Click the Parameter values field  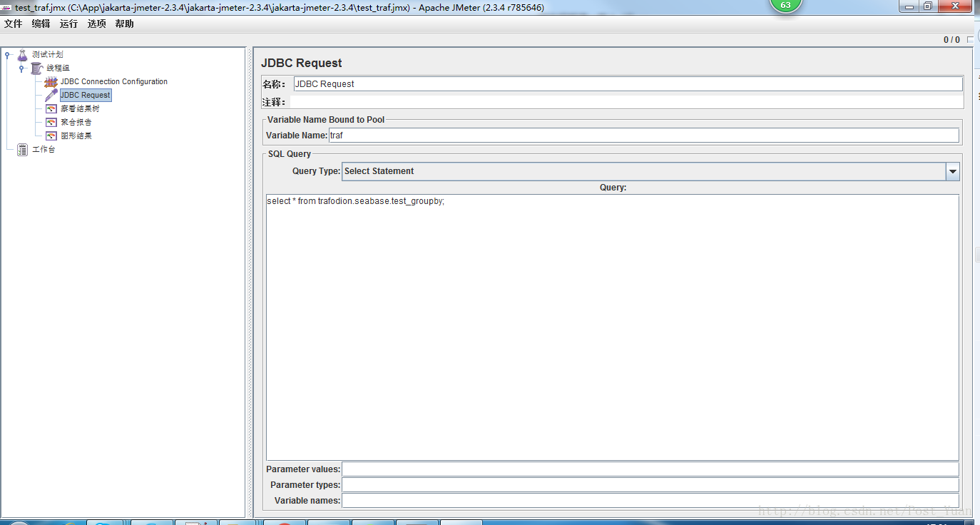[650, 469]
